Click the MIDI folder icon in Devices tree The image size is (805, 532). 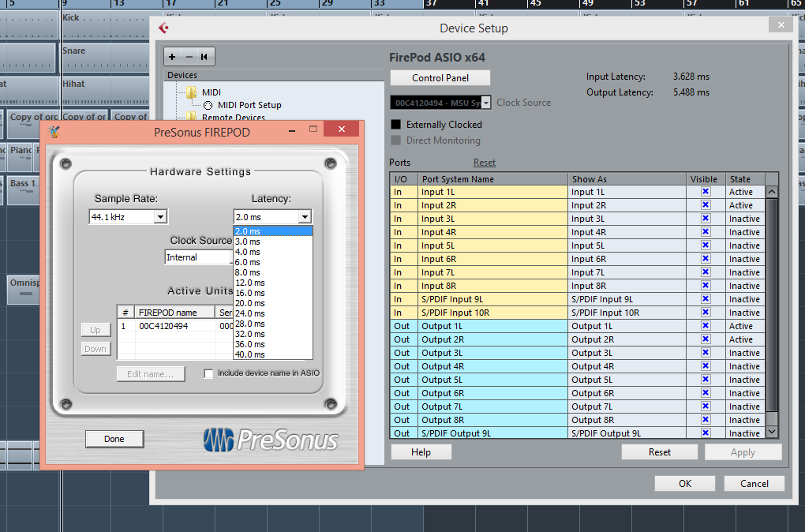[x=192, y=92]
